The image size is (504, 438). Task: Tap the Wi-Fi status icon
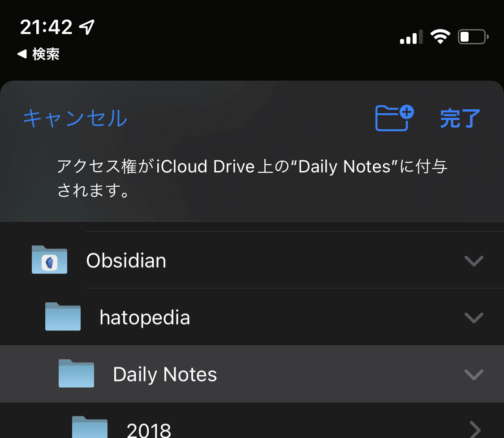click(x=440, y=36)
